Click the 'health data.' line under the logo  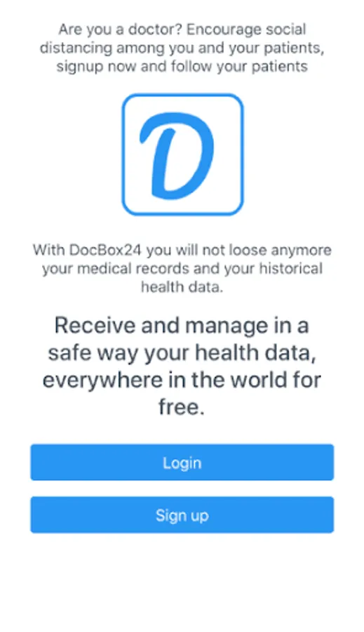[182, 287]
